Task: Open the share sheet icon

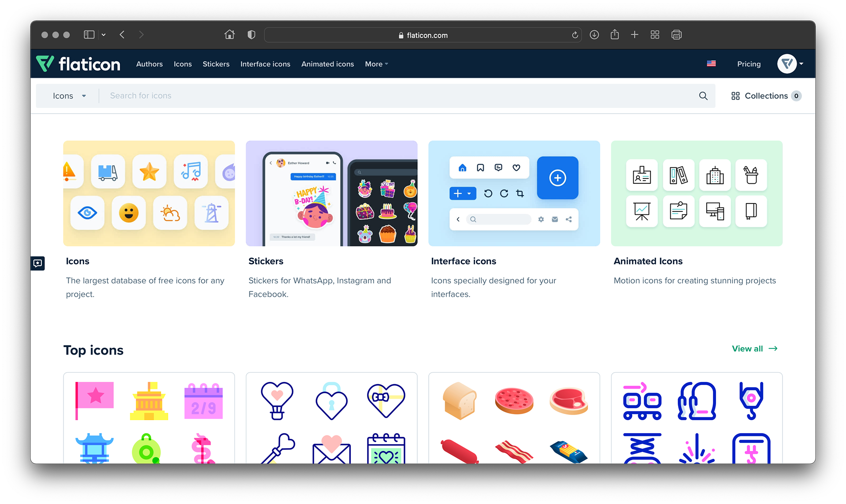Action: coord(615,34)
